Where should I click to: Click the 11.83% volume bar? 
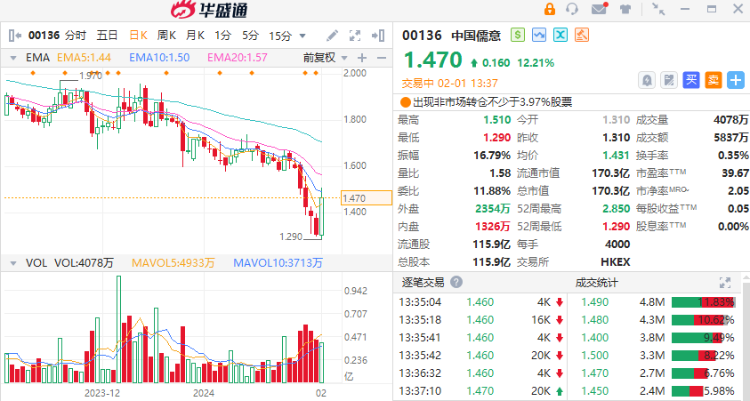[703, 302]
